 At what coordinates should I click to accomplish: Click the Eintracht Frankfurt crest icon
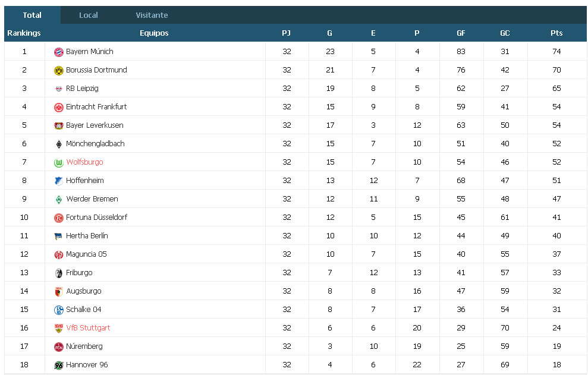pos(58,107)
